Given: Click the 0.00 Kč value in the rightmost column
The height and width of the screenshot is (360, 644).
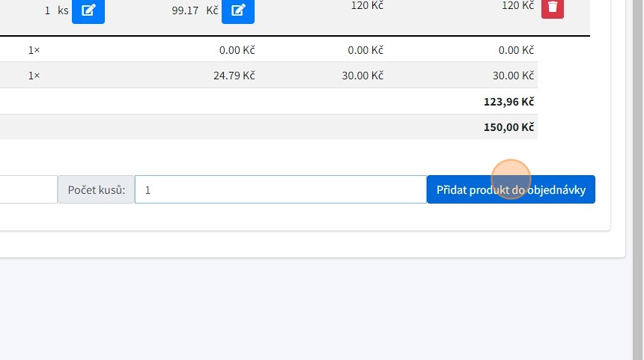Looking at the screenshot, I should coord(516,50).
